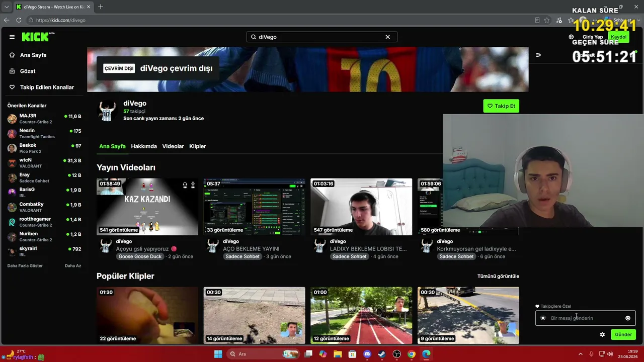This screenshot has width=644, height=362.
Task: Click the Kaydol sign-up button
Action: pyautogui.click(x=618, y=37)
